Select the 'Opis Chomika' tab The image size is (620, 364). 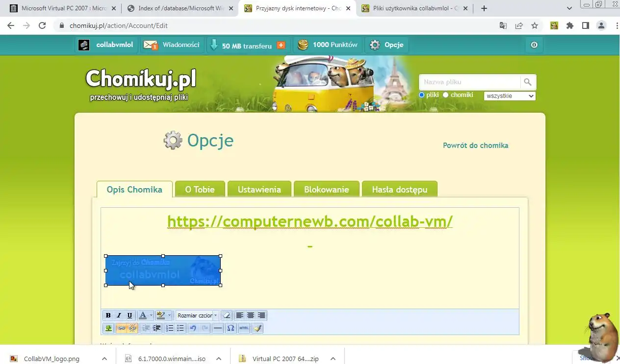[x=134, y=190]
